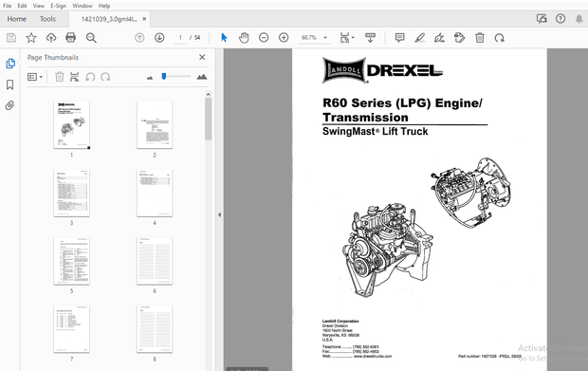Print the document using the printer icon
Screen dimensions: 588x371
(x=70, y=38)
